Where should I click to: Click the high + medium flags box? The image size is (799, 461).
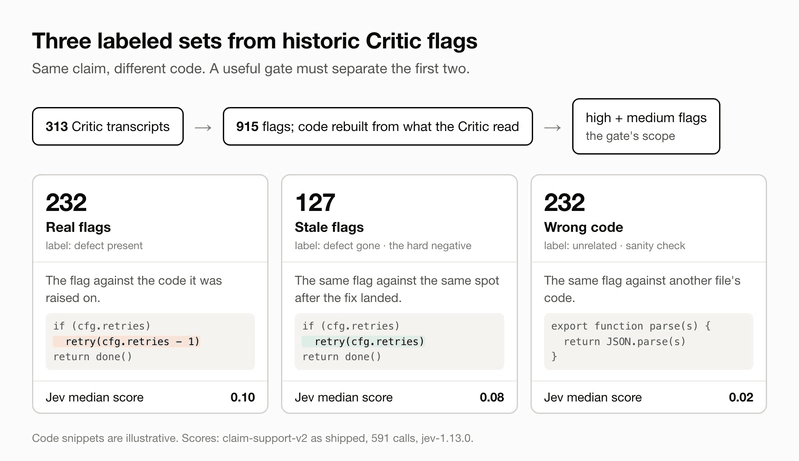[x=646, y=126]
